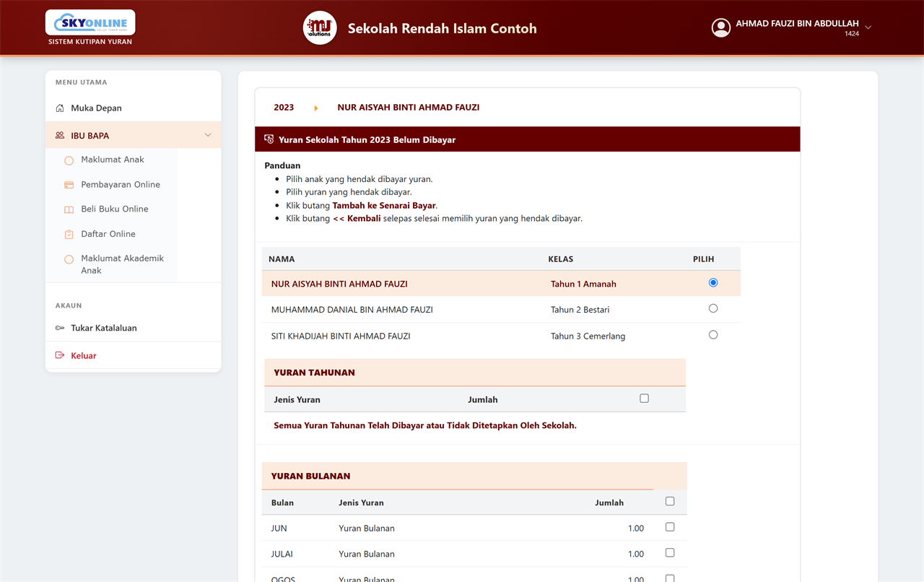
Task: Tick the Yuran Bulanan select-all checkbox
Action: [670, 501]
